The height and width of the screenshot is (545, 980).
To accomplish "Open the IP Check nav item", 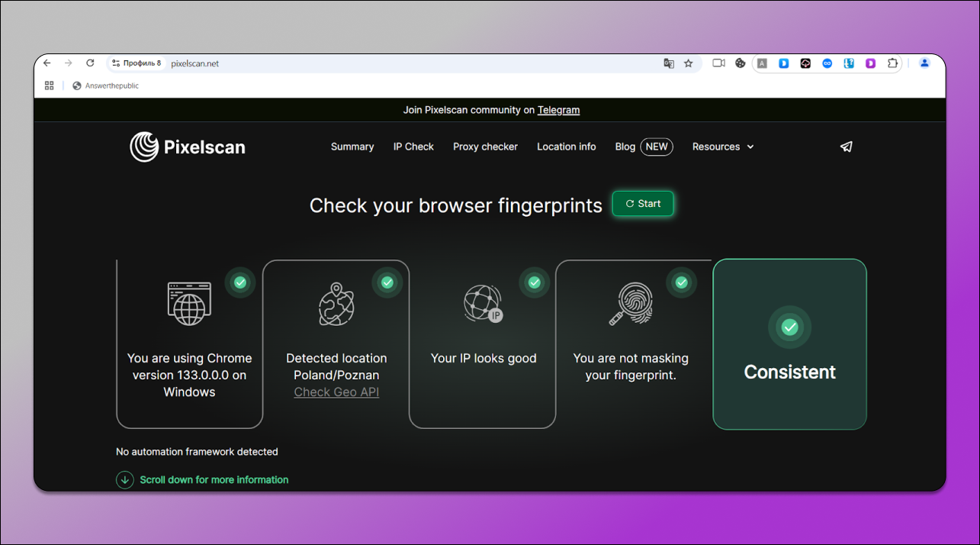I will pos(413,147).
